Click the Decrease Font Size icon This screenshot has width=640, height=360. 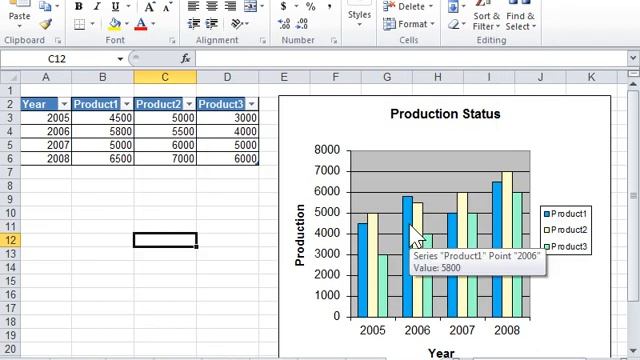click(x=167, y=7)
